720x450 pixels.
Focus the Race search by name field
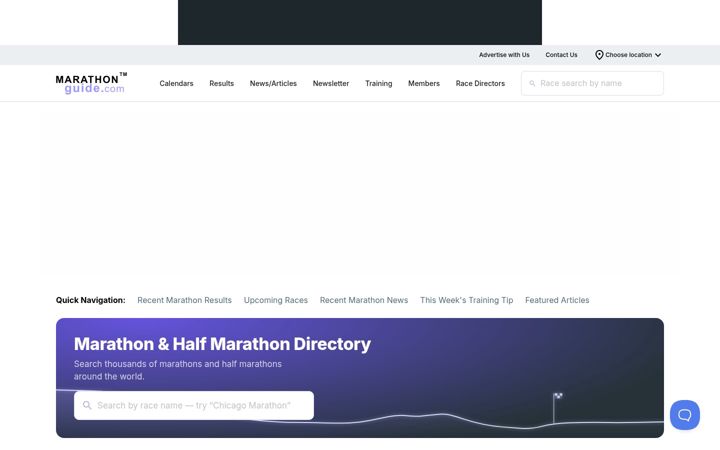(592, 84)
